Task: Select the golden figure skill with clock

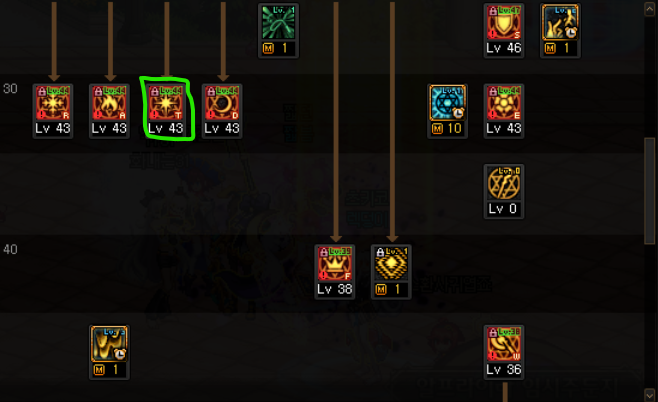Action: [x=560, y=23]
